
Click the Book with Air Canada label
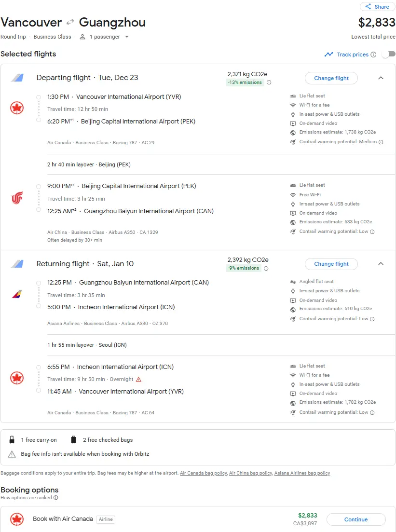63,519
